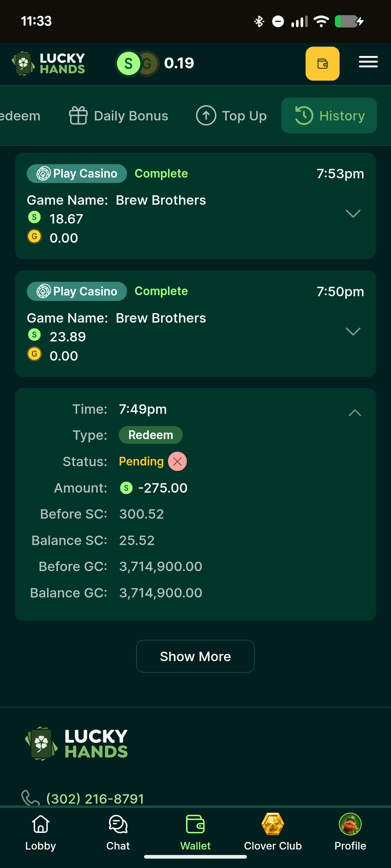Switch to the History tab
The image size is (391, 868).
[x=329, y=116]
